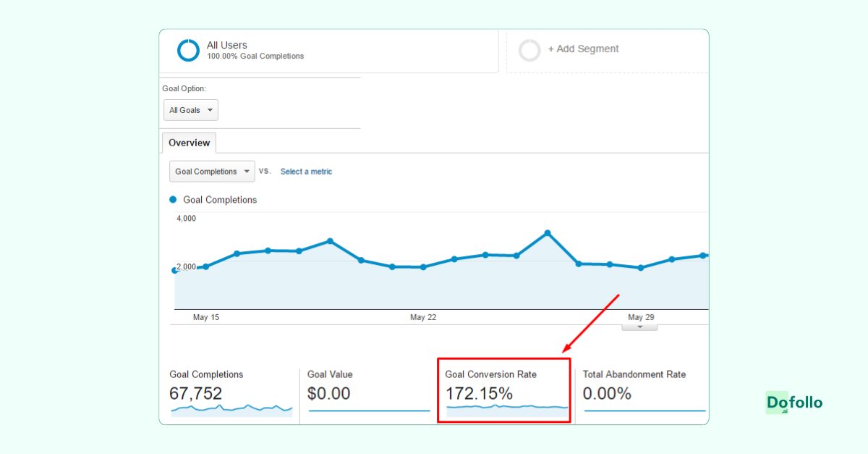Click the All Users segment name
Screen dimensions: 868x454
pyautogui.click(x=226, y=44)
